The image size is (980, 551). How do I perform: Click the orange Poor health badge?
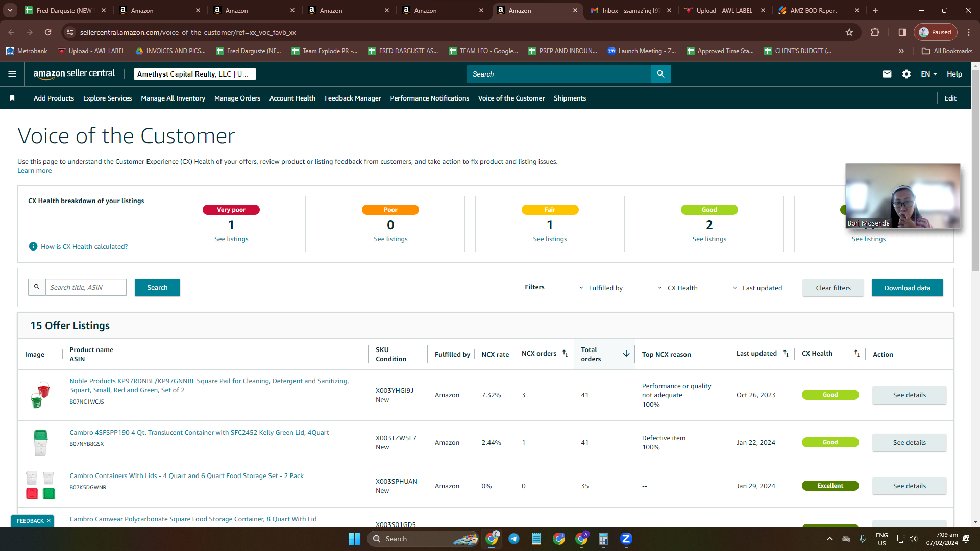click(390, 210)
